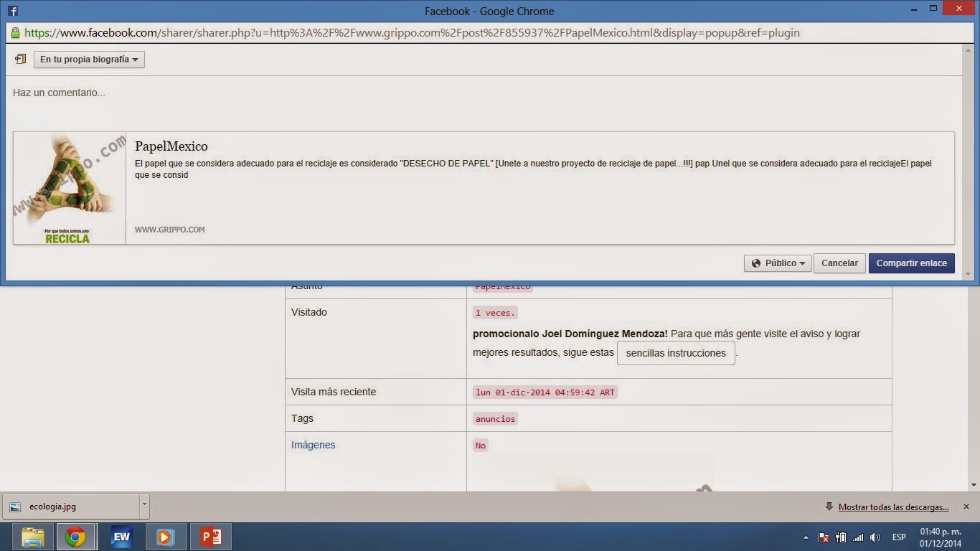980x551 pixels.
Task: Open the taskbar clock and date
Action: 940,537
